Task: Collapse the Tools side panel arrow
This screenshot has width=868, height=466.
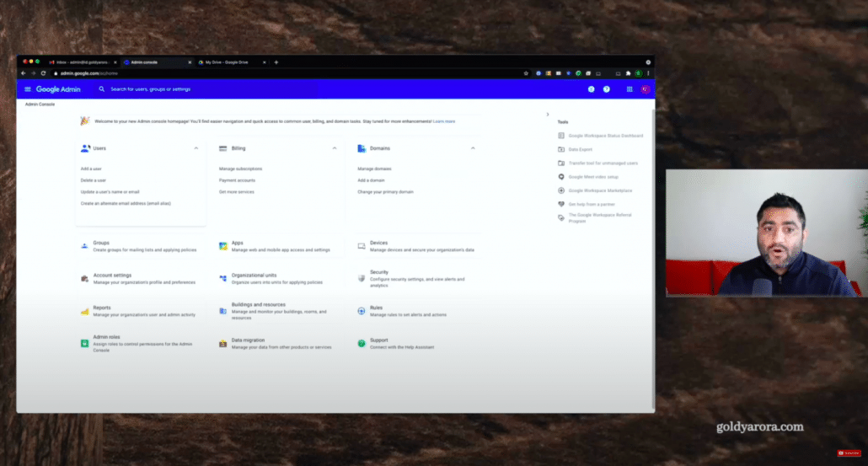Action: click(548, 115)
